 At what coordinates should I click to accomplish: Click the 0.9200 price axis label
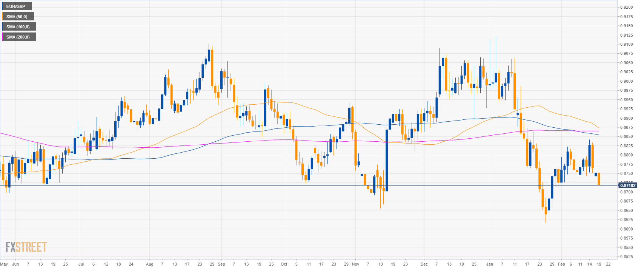[626, 7]
